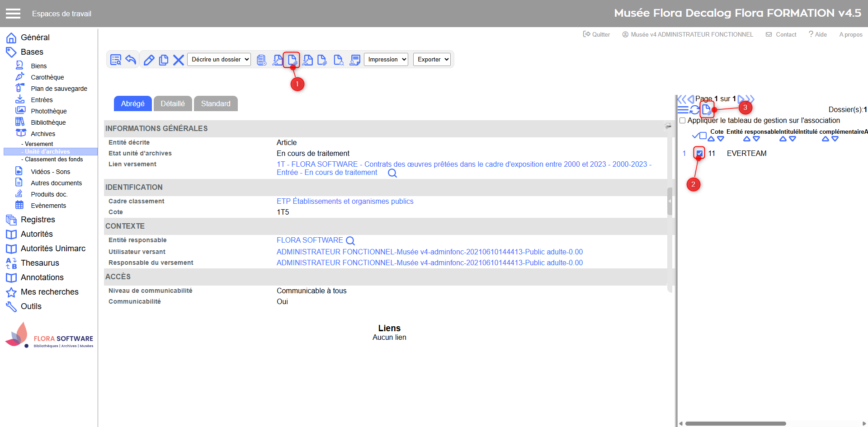Click the Quitter link
Screen dimensions: 868x427
(x=597, y=34)
